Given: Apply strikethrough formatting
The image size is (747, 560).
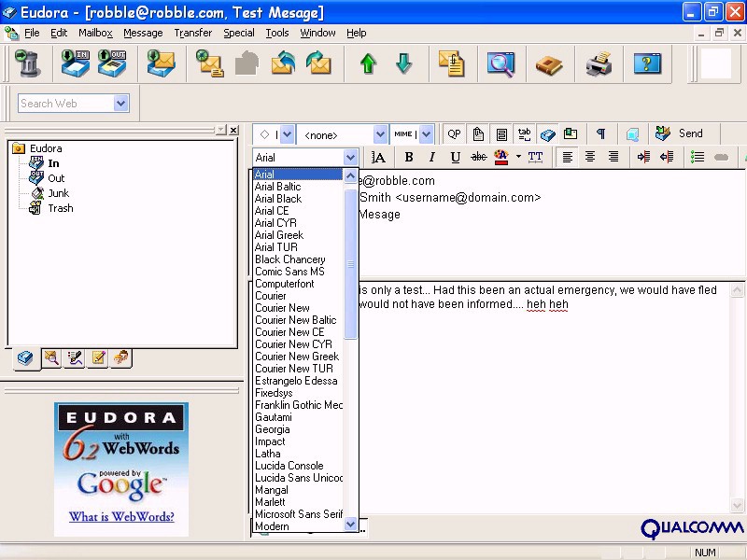Looking at the screenshot, I should 478,157.
